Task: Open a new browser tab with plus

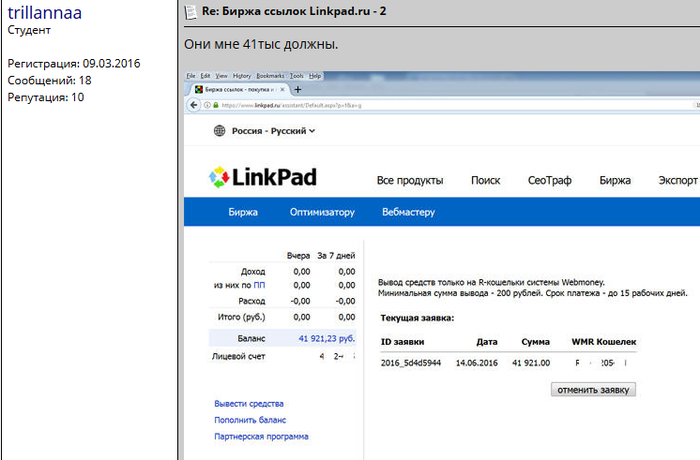Action: 297,89
